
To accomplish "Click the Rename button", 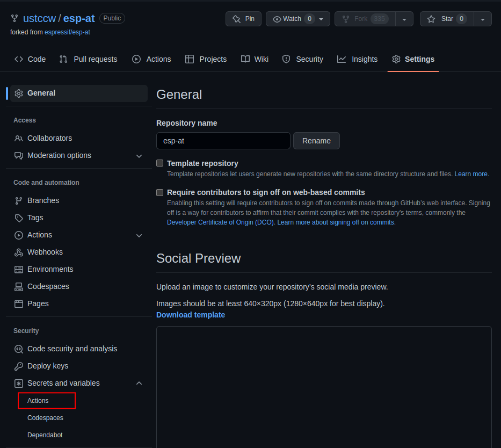I will (x=316, y=141).
